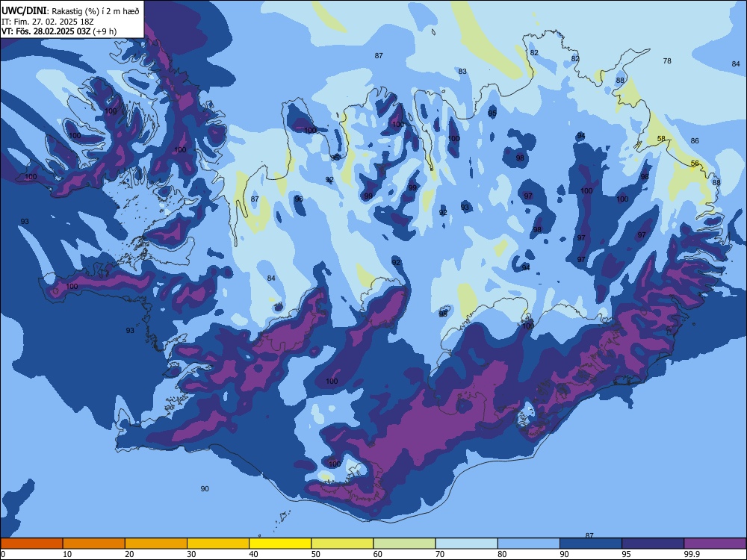This screenshot has width=747, height=560.
Task: Click the '80' tick label under the legend bar
Action: [502, 554]
